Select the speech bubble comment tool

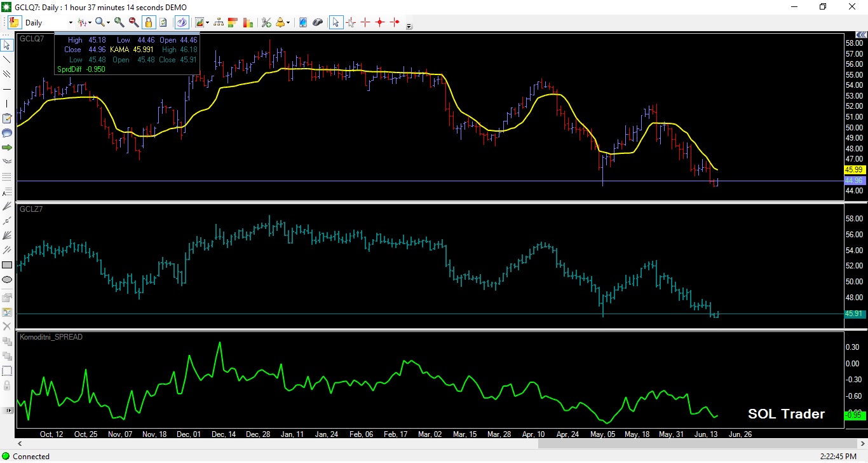click(x=7, y=133)
